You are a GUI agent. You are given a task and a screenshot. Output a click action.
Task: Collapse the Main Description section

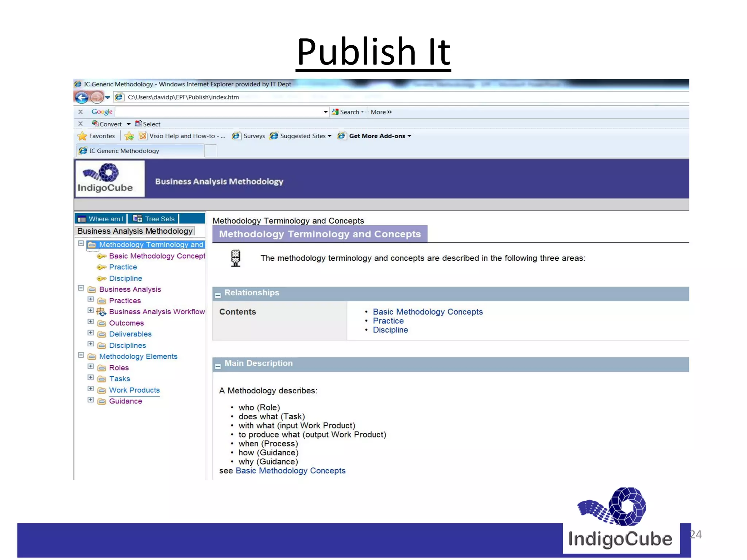pos(218,366)
